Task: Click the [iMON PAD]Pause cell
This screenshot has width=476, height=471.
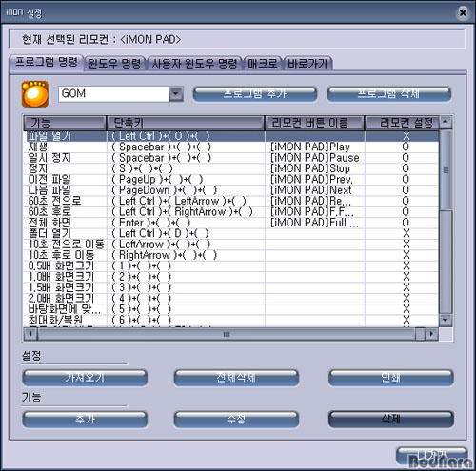Action: click(x=315, y=158)
